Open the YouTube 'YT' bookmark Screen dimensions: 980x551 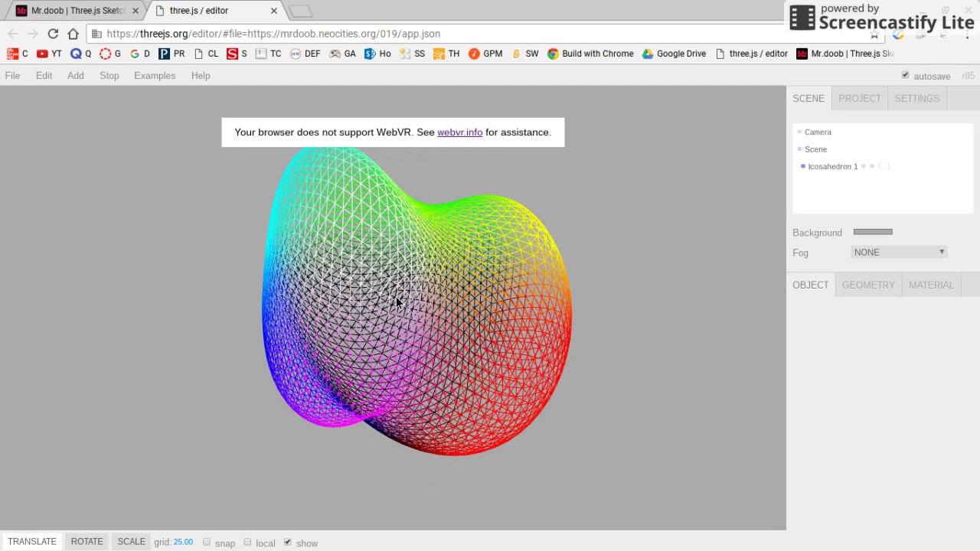pyautogui.click(x=49, y=54)
